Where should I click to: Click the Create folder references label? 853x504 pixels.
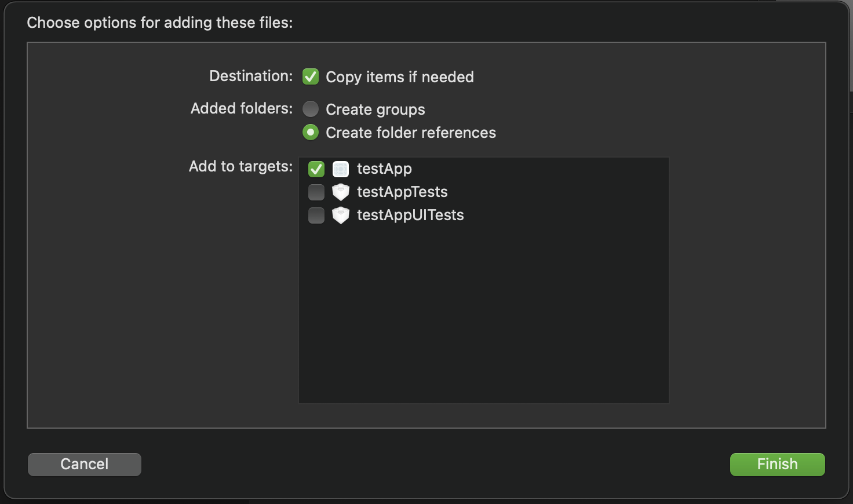point(411,133)
